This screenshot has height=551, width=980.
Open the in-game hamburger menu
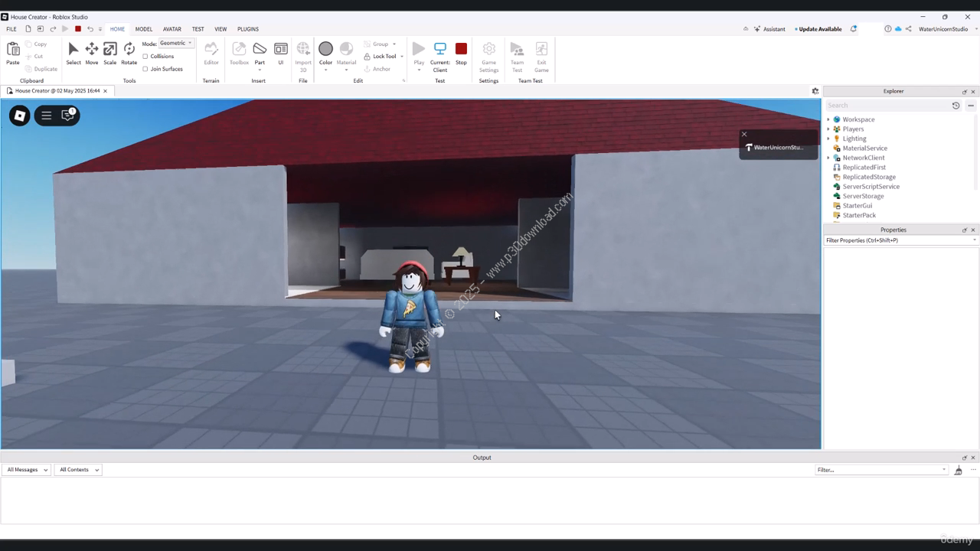47,116
